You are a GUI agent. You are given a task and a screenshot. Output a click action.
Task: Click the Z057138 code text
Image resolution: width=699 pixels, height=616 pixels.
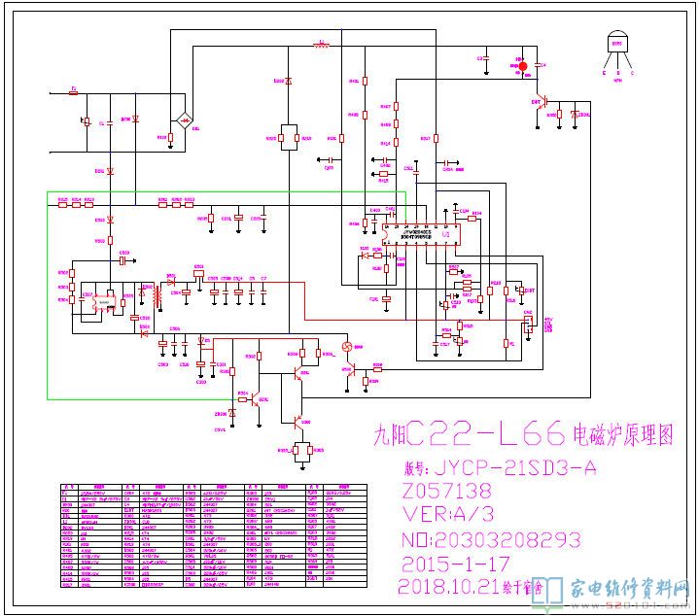[446, 491]
